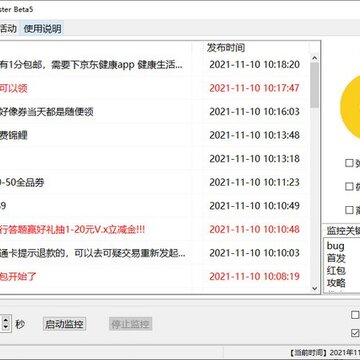The image size is (360, 360).
Task: Select the red post about 答题赢好礼抽1-20元
Action: tap(154, 229)
